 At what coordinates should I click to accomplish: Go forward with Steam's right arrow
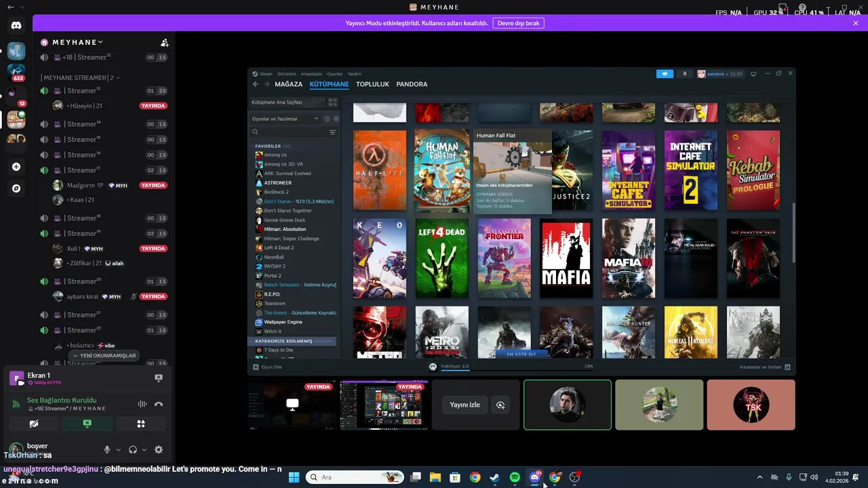pyautogui.click(x=267, y=85)
